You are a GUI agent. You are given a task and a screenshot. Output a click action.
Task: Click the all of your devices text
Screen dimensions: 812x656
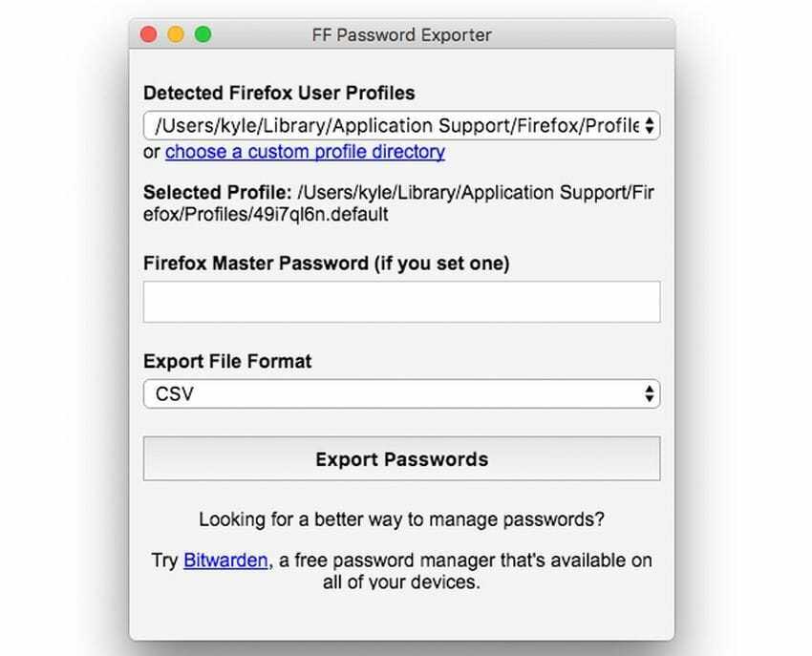[401, 582]
